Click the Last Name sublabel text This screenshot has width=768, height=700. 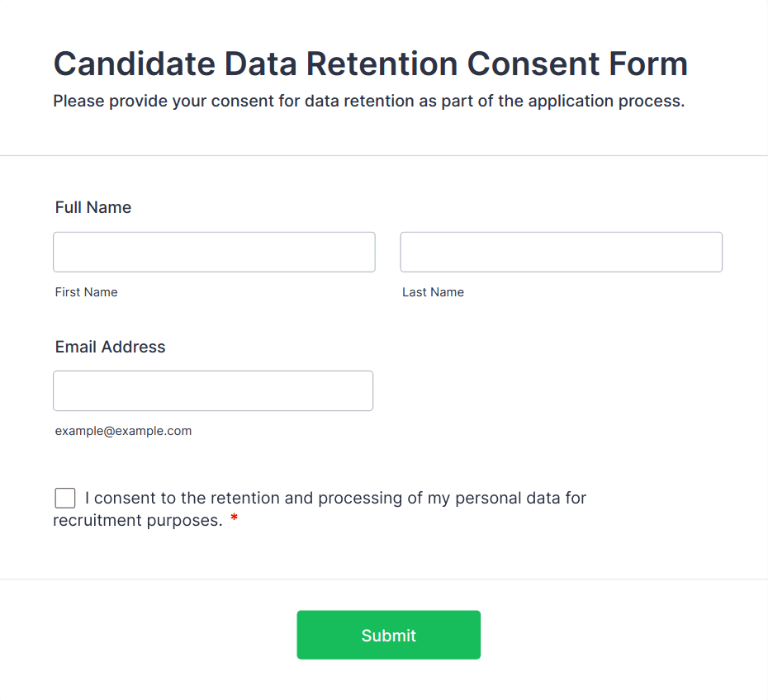pyautogui.click(x=433, y=292)
